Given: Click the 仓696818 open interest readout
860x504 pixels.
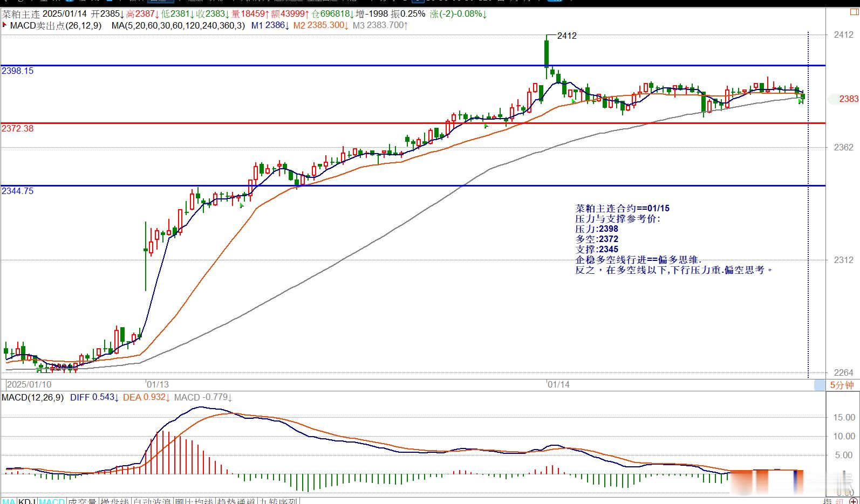Looking at the screenshot, I should click(333, 14).
